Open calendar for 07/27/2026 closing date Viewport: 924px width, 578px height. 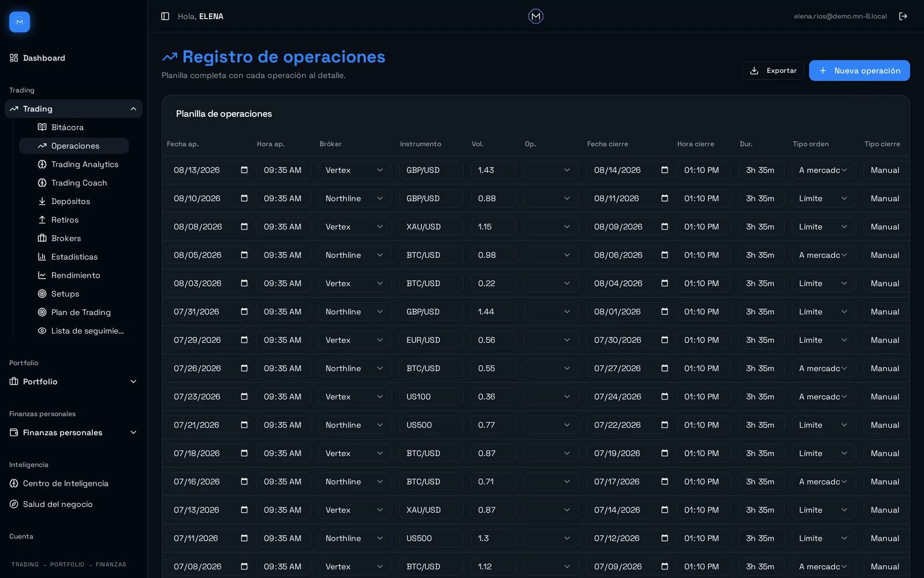coord(665,368)
